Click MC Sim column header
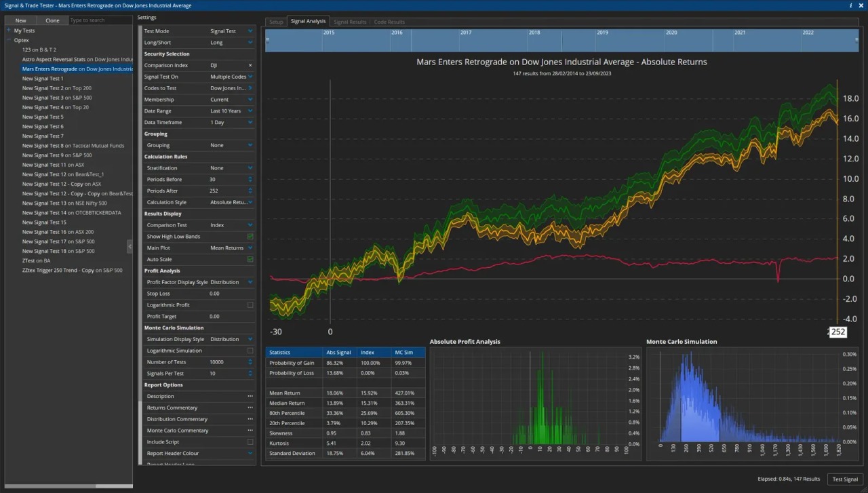This screenshot has height=493, width=868. [x=408, y=353]
